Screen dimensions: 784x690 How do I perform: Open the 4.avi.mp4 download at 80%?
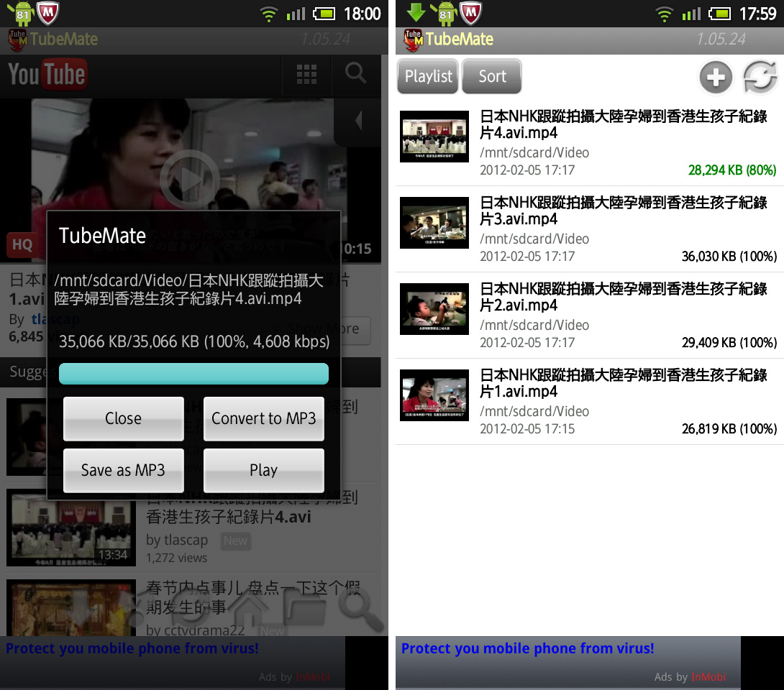pos(588,143)
